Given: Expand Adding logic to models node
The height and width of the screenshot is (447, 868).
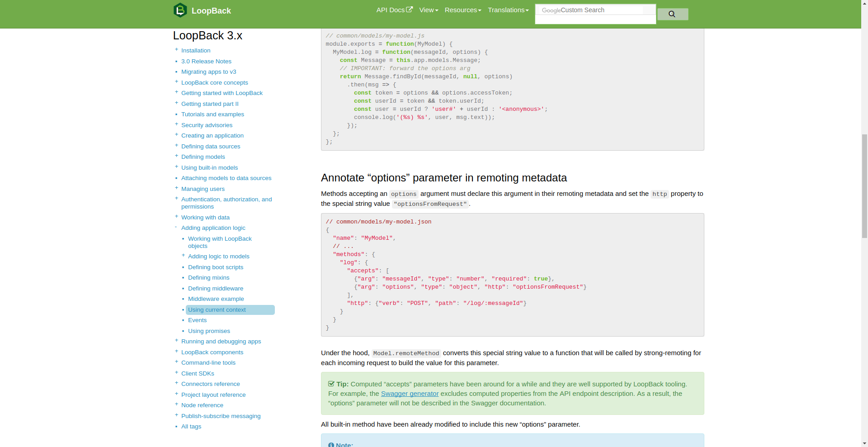Looking at the screenshot, I should 183,256.
